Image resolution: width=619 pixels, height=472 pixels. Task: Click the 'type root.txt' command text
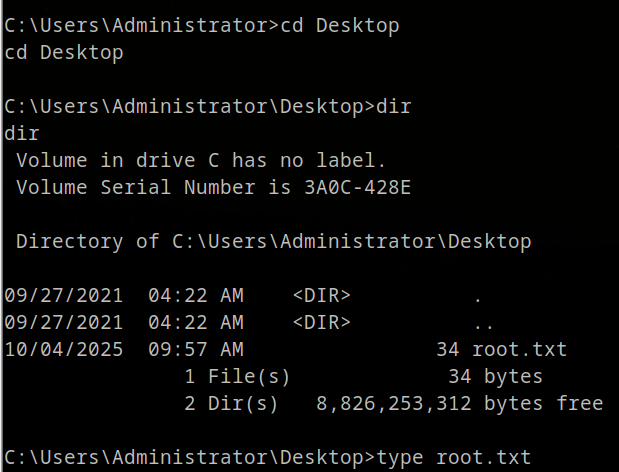click(x=454, y=458)
